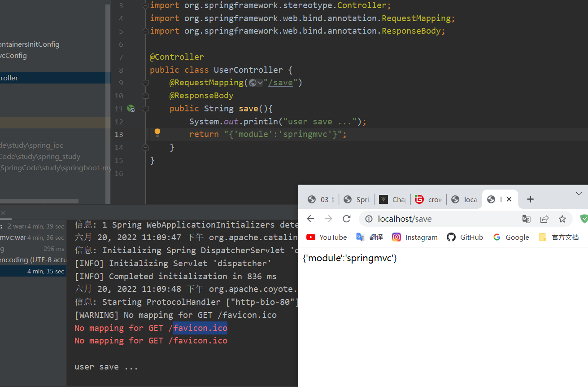Switch to the "Chap" Chrome tab

[392, 199]
